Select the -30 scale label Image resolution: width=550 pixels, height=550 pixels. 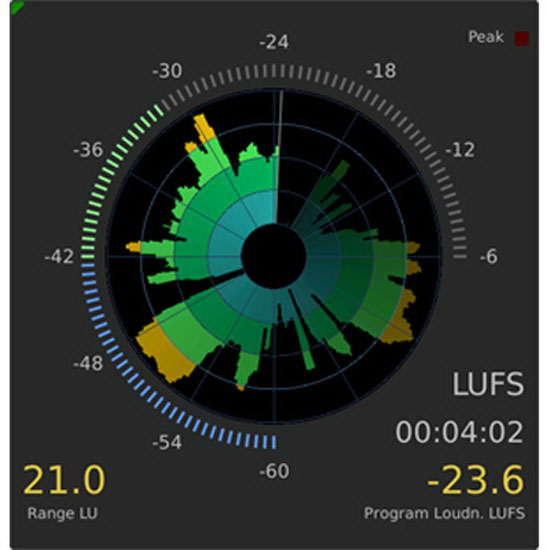click(x=167, y=71)
